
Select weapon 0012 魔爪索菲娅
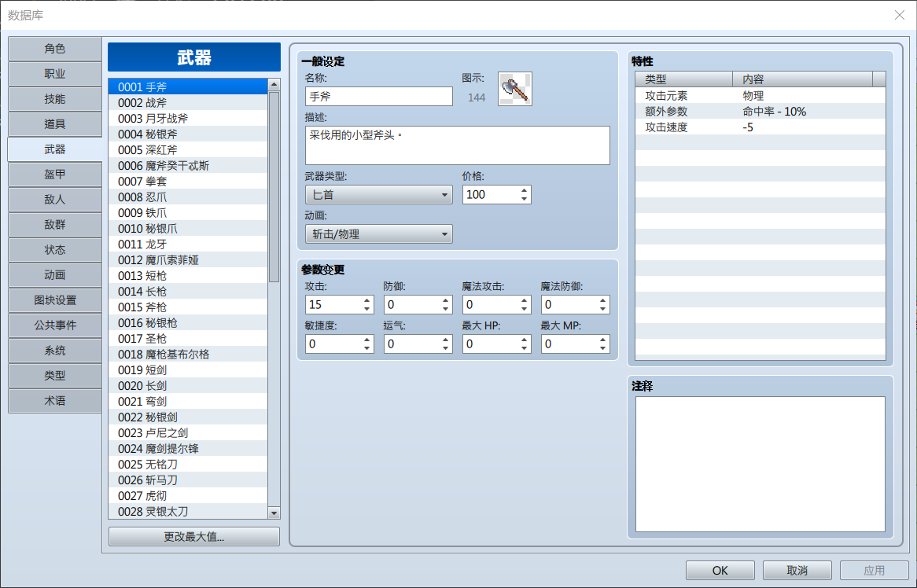pyautogui.click(x=188, y=260)
